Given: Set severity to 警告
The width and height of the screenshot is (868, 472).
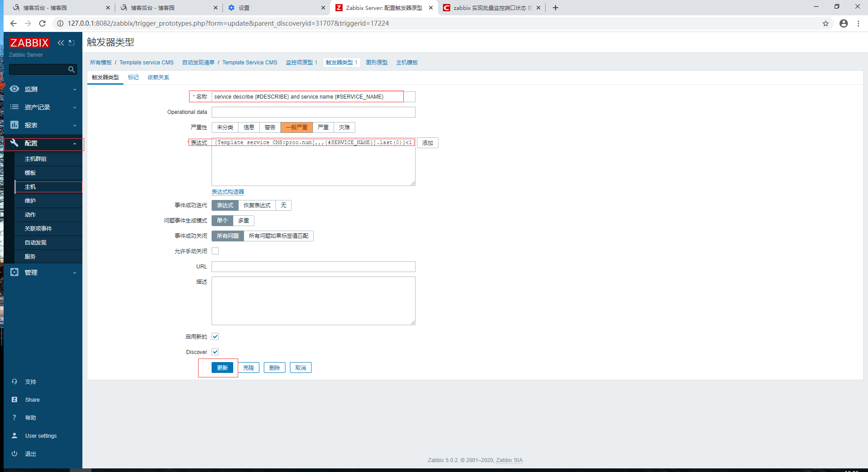Looking at the screenshot, I should coord(270,127).
